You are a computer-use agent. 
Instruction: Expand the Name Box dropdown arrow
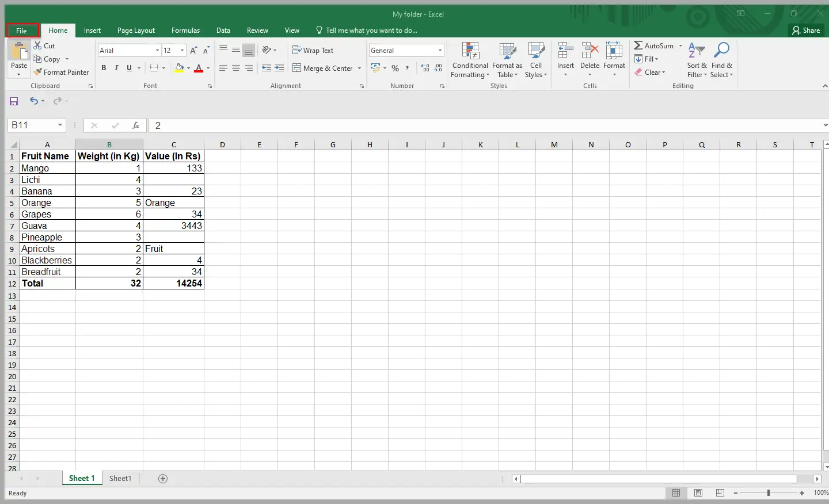click(60, 125)
